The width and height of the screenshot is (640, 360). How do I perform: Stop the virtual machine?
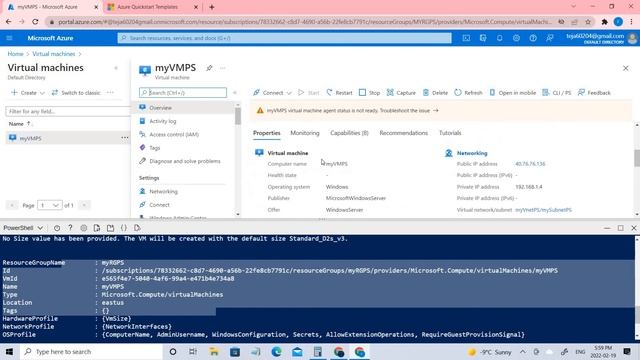[369, 93]
